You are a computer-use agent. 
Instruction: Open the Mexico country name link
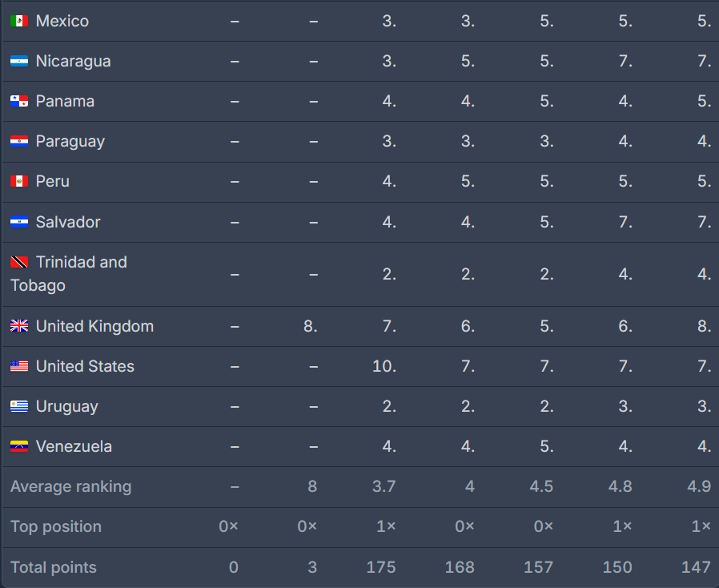coord(62,22)
